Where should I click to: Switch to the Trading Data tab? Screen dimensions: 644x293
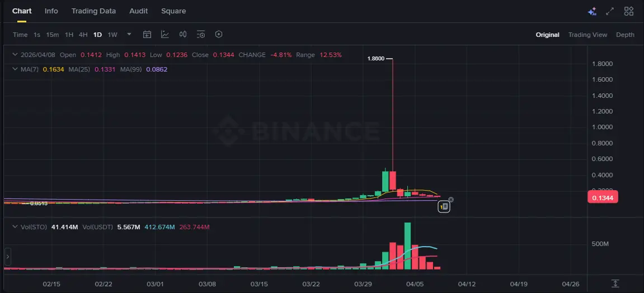pos(93,11)
